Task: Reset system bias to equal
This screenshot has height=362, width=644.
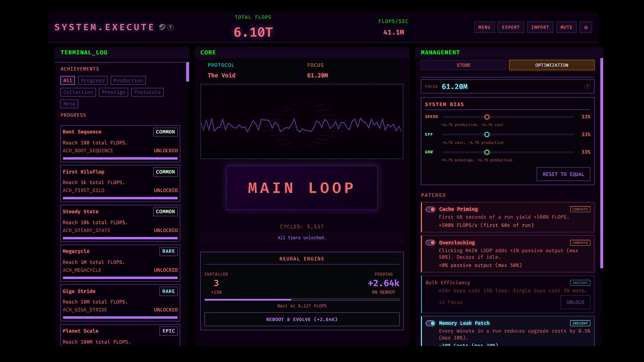Action: coord(563,174)
